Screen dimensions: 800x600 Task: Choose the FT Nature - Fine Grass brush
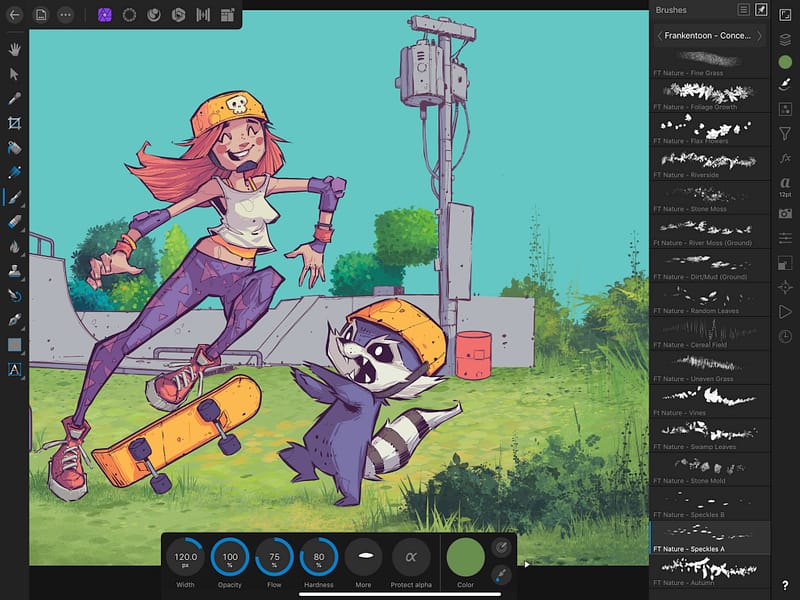(x=710, y=63)
